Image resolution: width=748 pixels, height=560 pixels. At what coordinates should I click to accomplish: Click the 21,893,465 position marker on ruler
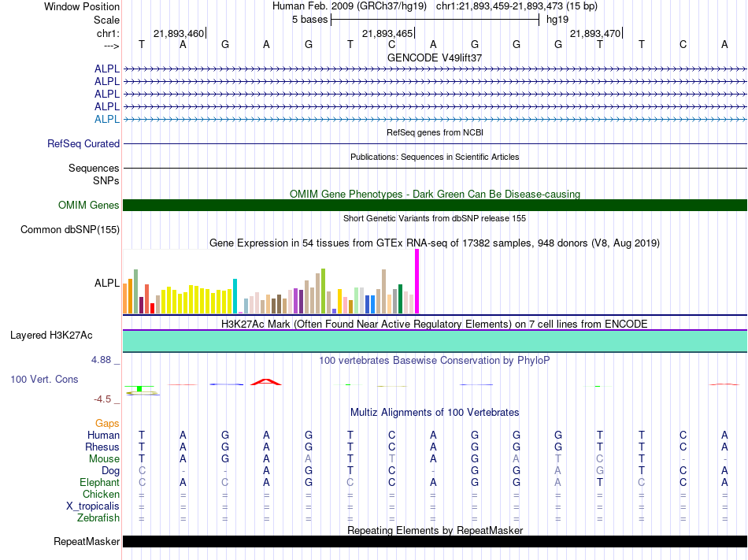pyautogui.click(x=387, y=34)
